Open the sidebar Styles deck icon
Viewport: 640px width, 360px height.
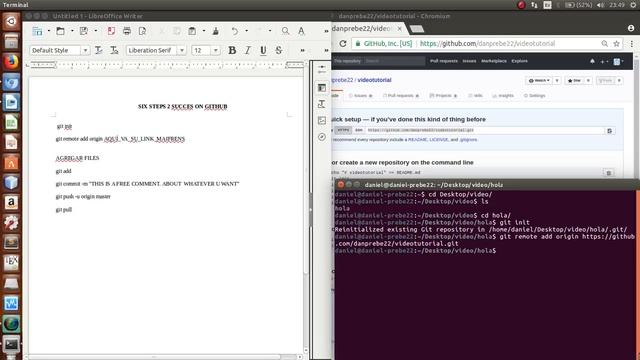(322, 104)
